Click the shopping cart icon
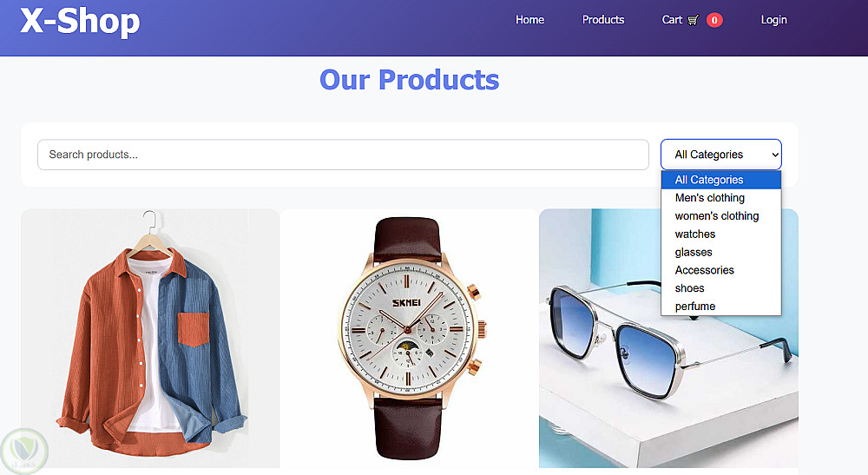This screenshot has width=868, height=475. 693,20
